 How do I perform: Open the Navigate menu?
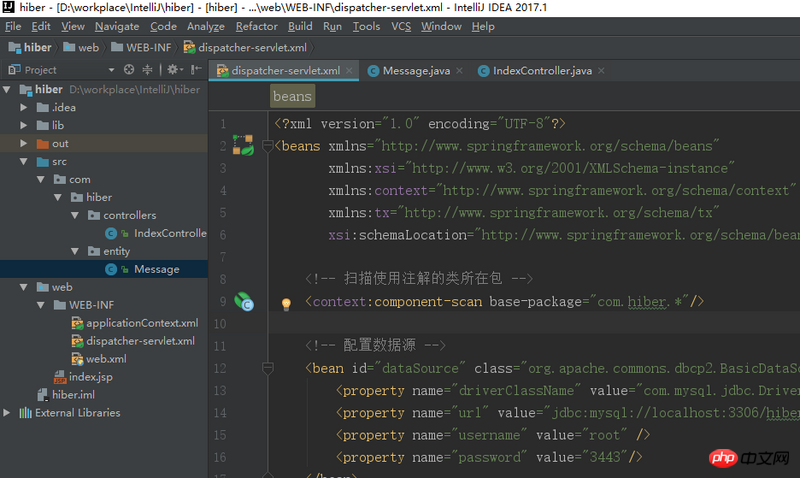(117, 27)
